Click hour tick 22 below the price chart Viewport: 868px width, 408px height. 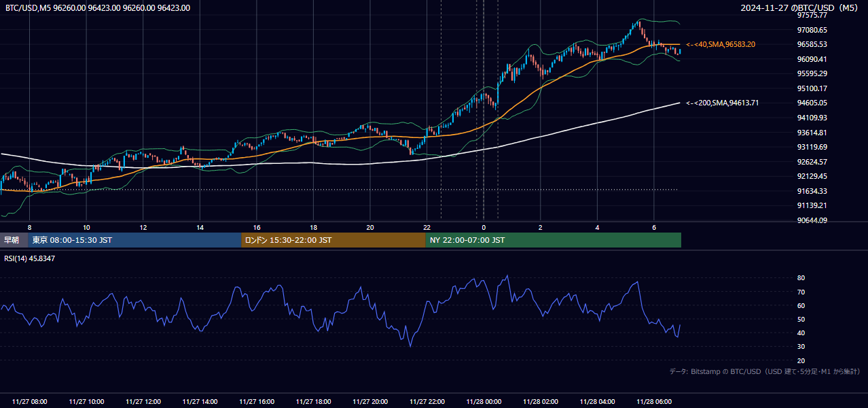coord(427,227)
